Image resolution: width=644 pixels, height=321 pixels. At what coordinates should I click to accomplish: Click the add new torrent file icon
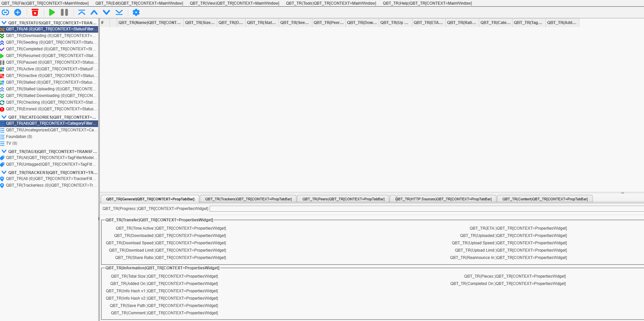point(18,12)
